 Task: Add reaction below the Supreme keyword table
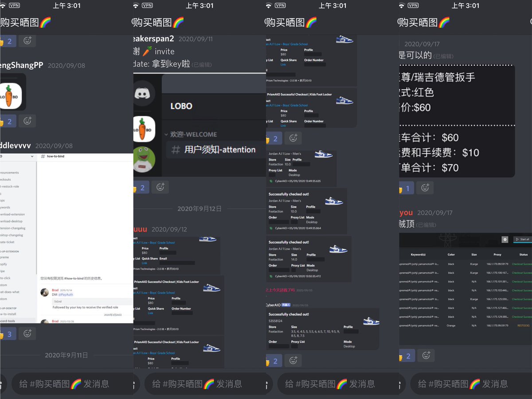point(426,356)
